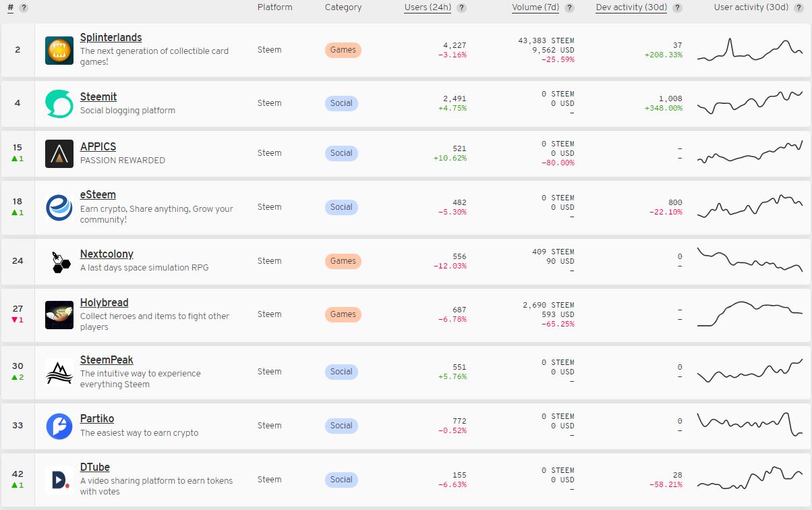The image size is (812, 510).
Task: Click Social tag in Steemit row
Action: pos(341,103)
